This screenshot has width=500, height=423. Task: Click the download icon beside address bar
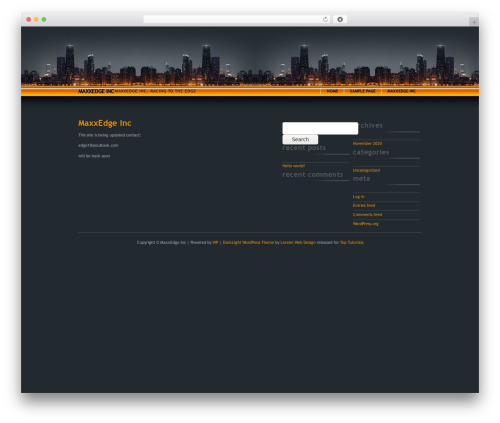340,19
